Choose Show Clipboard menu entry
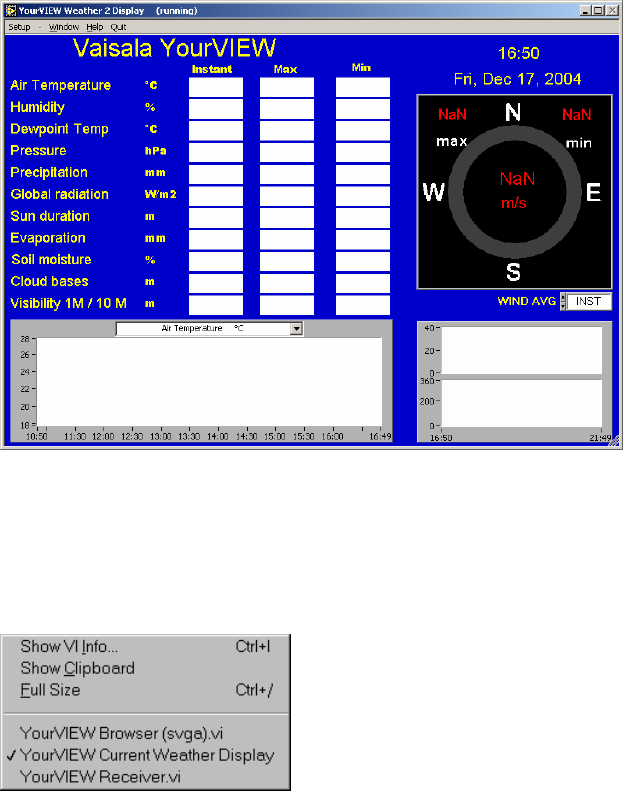The width and height of the screenshot is (623, 791). (146, 668)
